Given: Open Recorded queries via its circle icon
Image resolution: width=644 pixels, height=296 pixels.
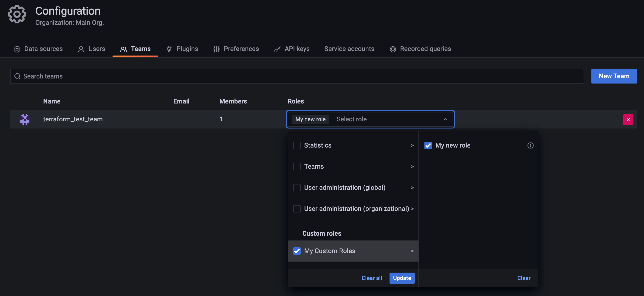Looking at the screenshot, I should [393, 49].
